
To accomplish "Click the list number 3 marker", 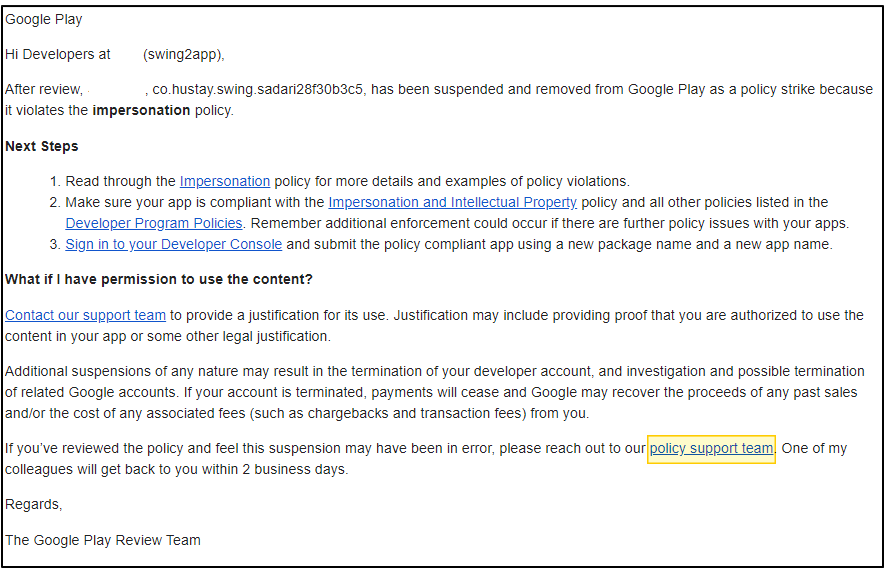I will tap(54, 244).
